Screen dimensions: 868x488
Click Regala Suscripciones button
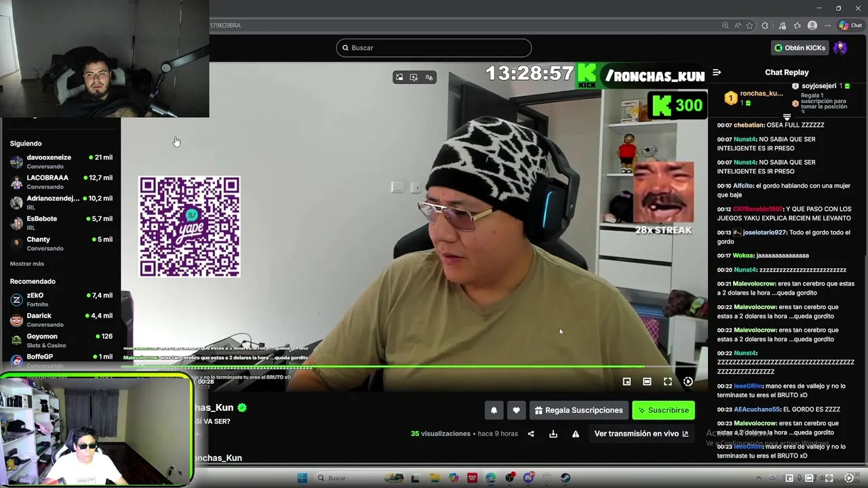click(x=578, y=410)
